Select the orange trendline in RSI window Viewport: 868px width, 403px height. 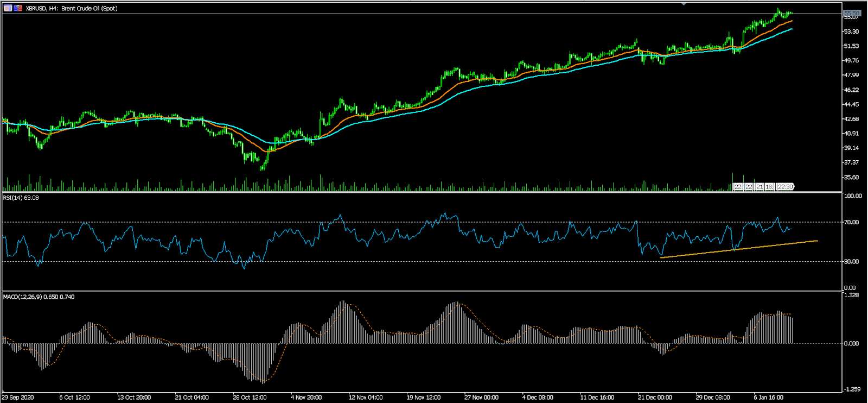(738, 249)
